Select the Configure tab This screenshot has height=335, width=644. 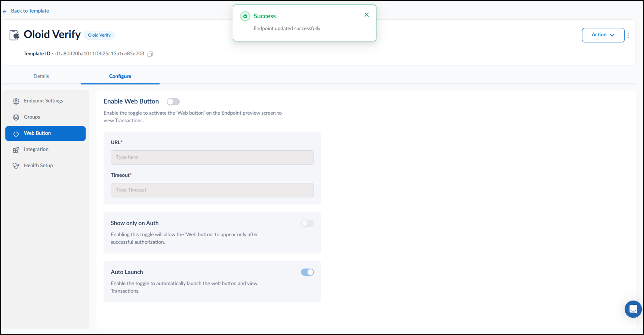pos(120,76)
